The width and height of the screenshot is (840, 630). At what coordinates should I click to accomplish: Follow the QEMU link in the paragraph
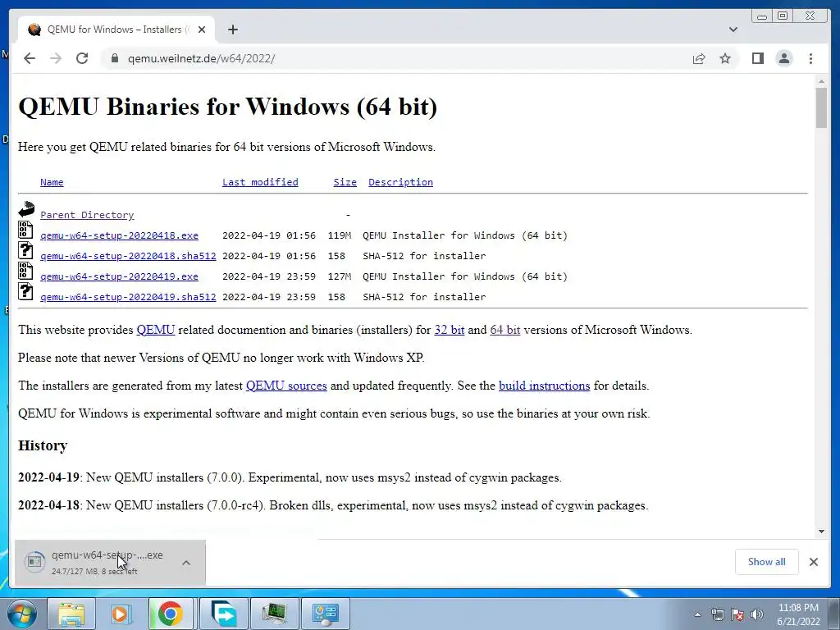coord(156,330)
